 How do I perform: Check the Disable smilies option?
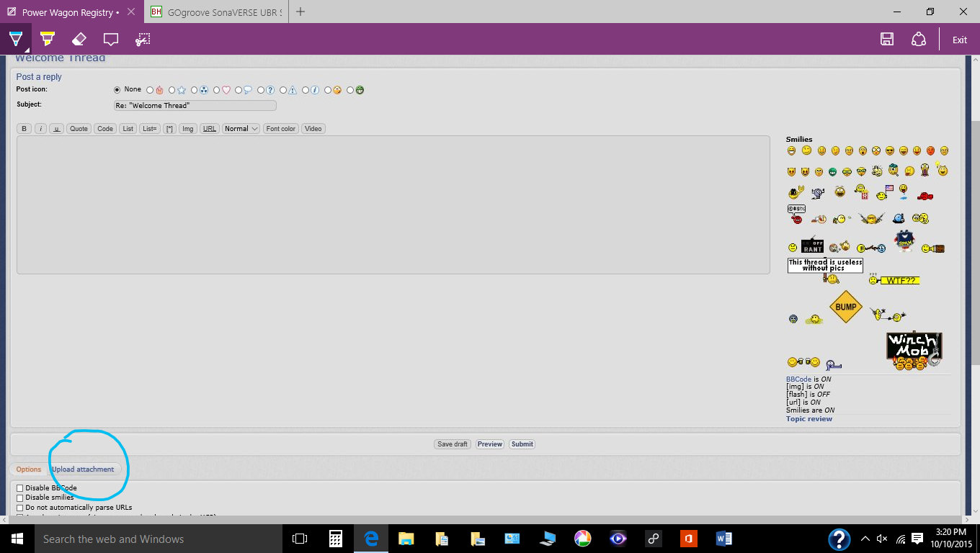tap(20, 498)
